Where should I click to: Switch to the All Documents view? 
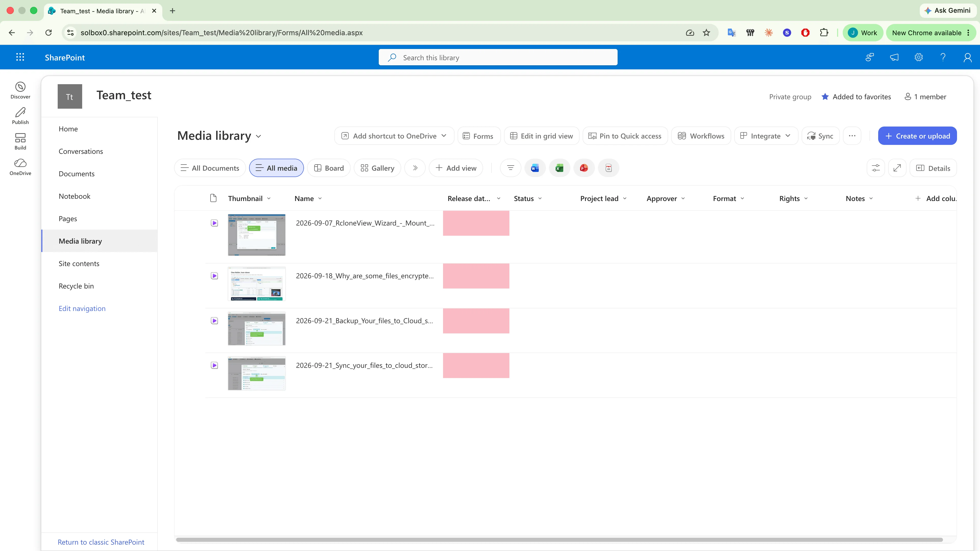point(210,168)
